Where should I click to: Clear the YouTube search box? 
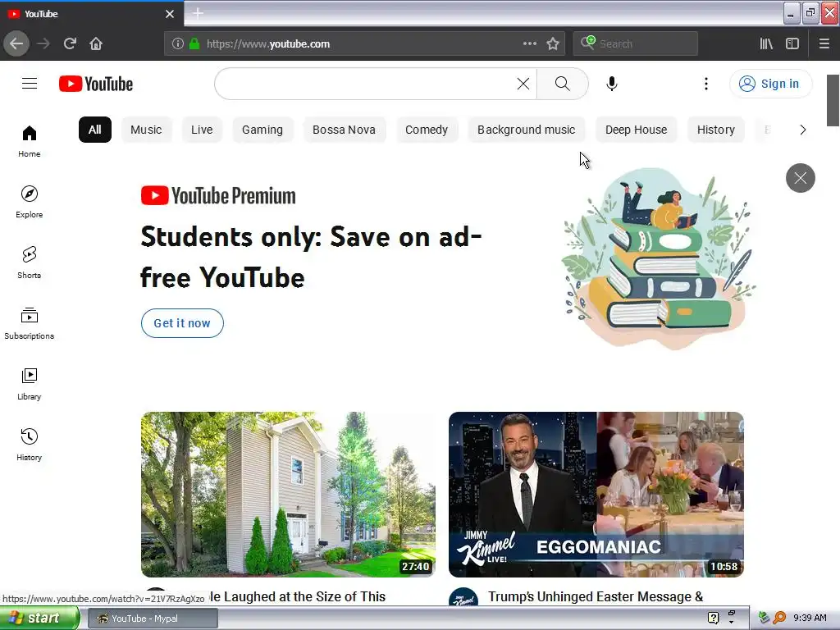click(523, 84)
